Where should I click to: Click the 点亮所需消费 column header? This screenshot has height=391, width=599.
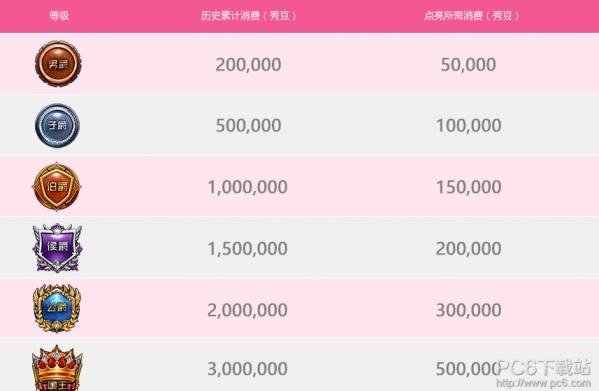click(x=471, y=16)
